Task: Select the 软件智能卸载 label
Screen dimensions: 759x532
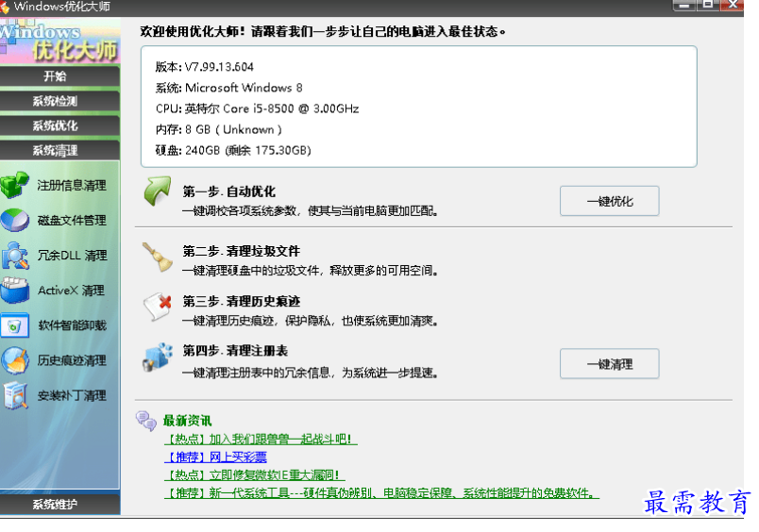Action: pyautogui.click(x=72, y=325)
